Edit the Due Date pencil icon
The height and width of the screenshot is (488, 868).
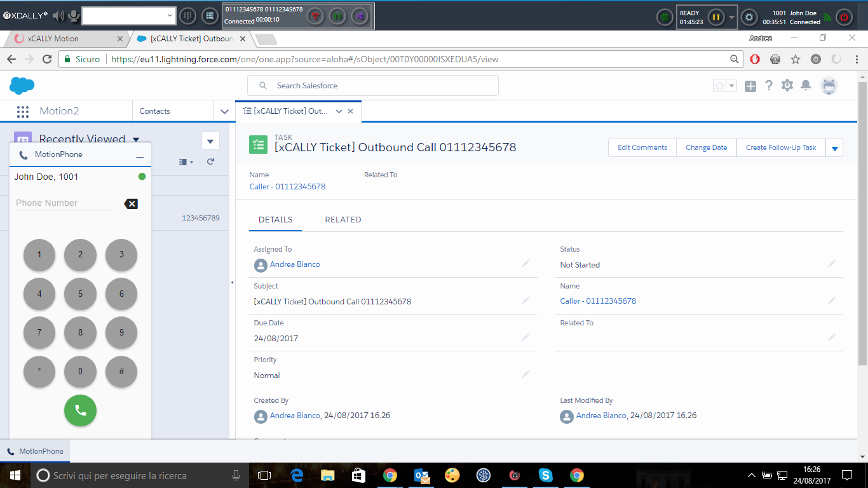526,337
